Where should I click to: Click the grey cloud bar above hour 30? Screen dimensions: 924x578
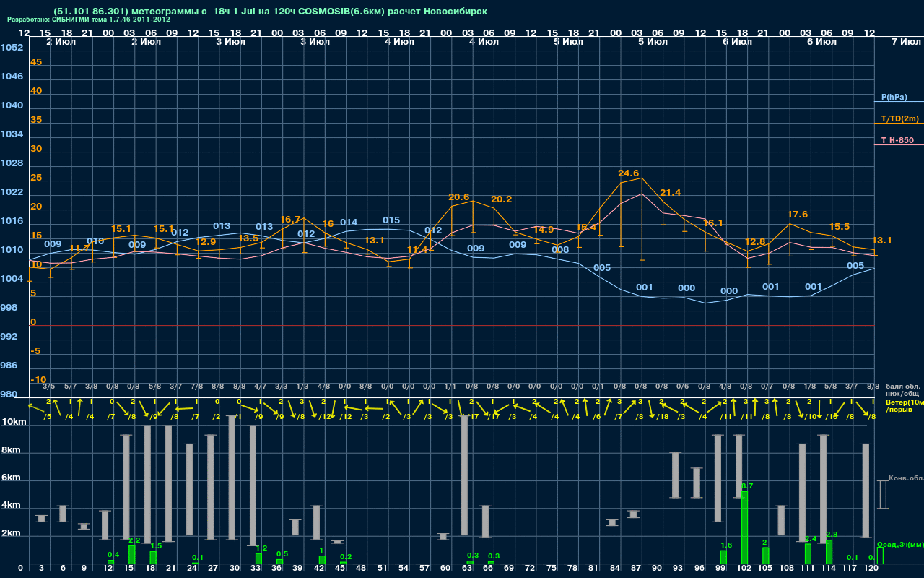pos(232,478)
